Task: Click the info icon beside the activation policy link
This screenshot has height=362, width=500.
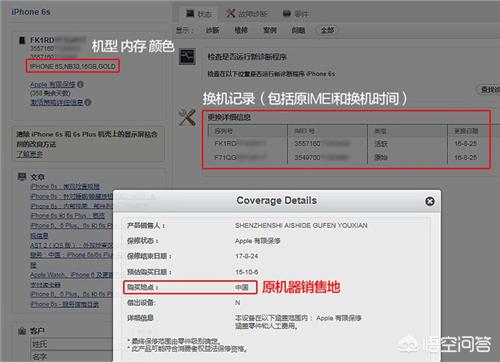Action: coord(88,102)
